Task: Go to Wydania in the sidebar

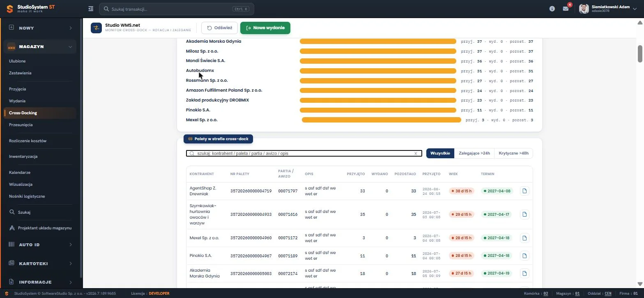Action: pyautogui.click(x=17, y=101)
